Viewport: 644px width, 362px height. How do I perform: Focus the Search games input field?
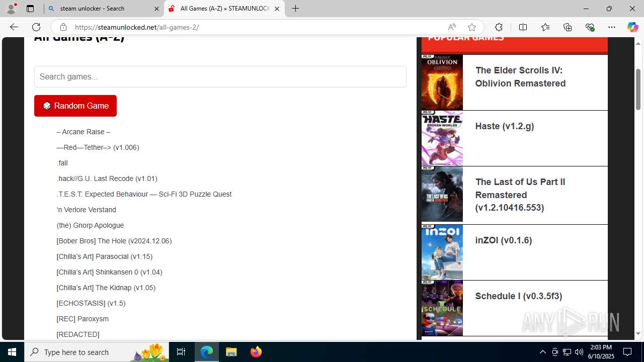click(220, 76)
